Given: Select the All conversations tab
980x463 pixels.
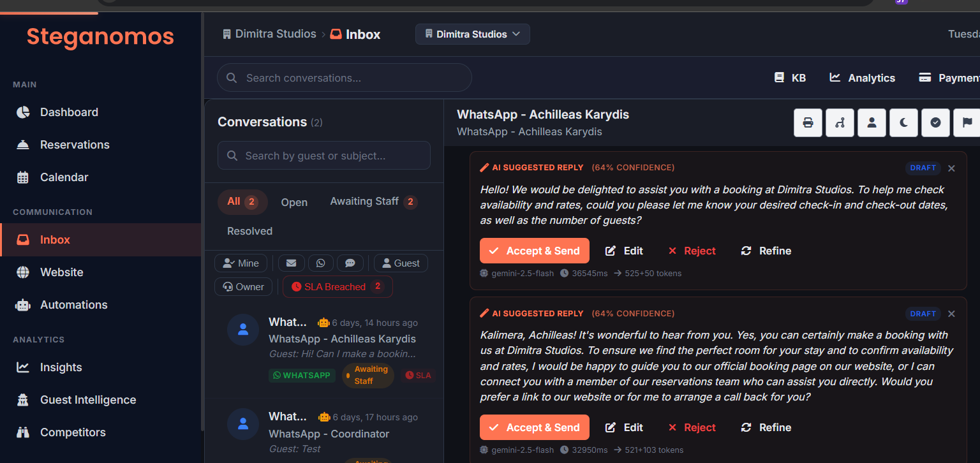Looking at the screenshot, I should (x=242, y=202).
